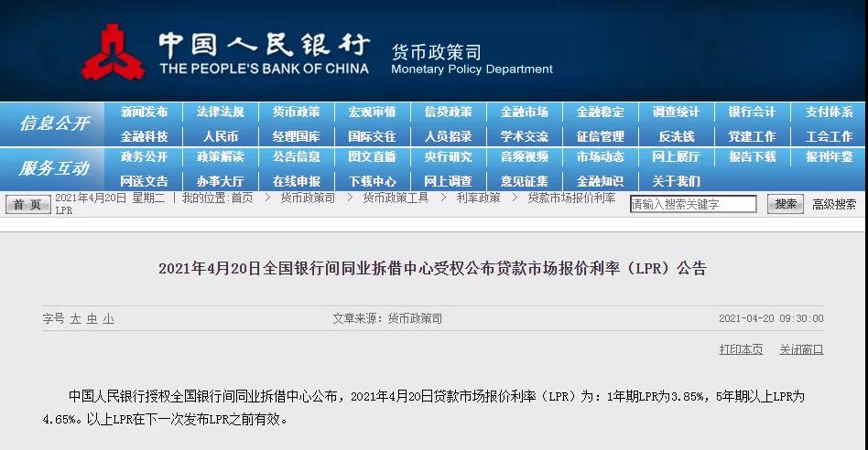
Task: Select 报刊年鉴 in navigation
Action: pos(829,157)
